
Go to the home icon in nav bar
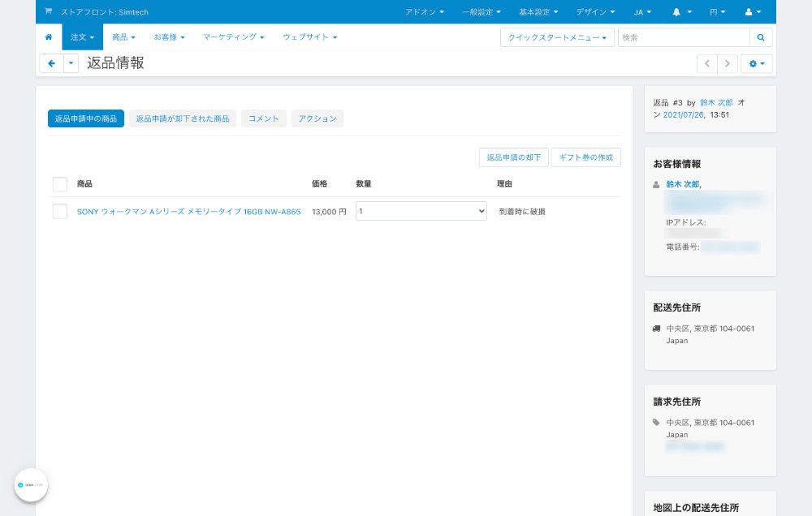[x=49, y=37]
